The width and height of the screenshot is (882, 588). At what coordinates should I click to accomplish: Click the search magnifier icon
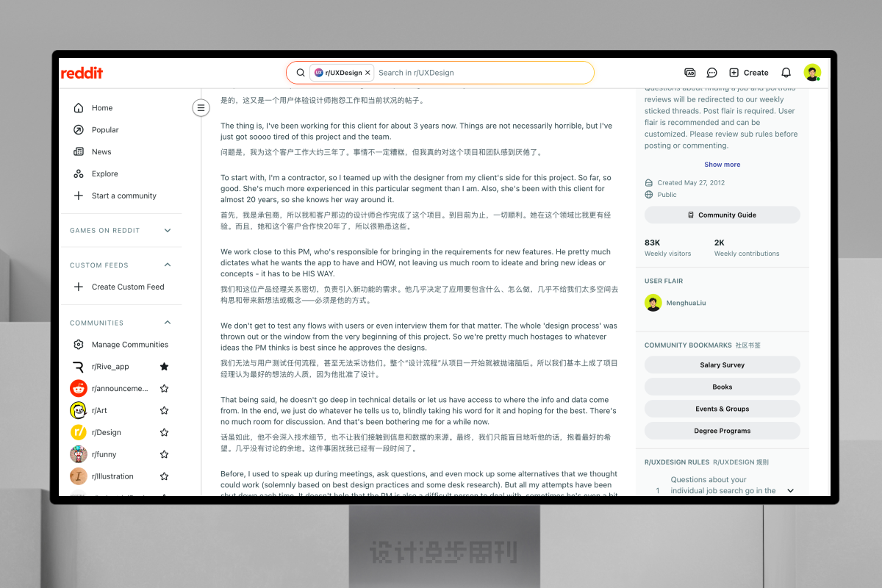coord(301,73)
